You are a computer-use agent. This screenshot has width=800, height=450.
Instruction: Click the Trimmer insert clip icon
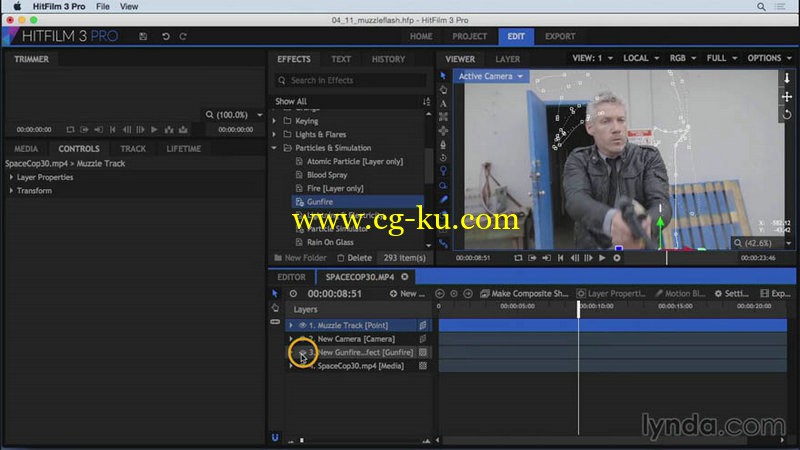[x=169, y=130]
